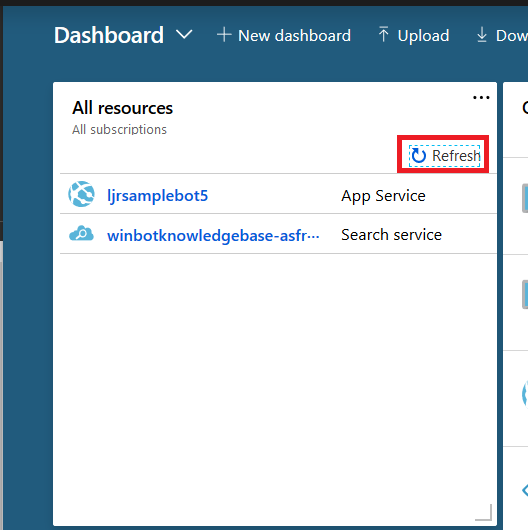The image size is (528, 530).
Task: Upload a dashboard
Action: (414, 35)
